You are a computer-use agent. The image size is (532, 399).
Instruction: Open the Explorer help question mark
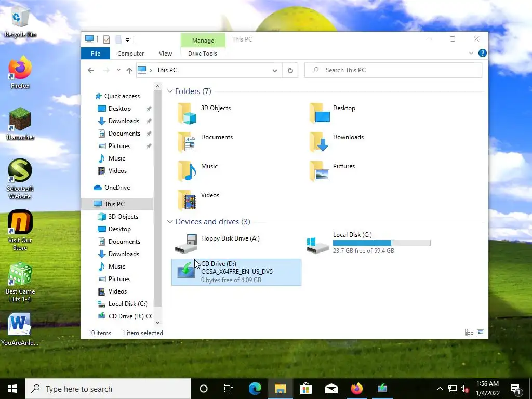pos(482,53)
